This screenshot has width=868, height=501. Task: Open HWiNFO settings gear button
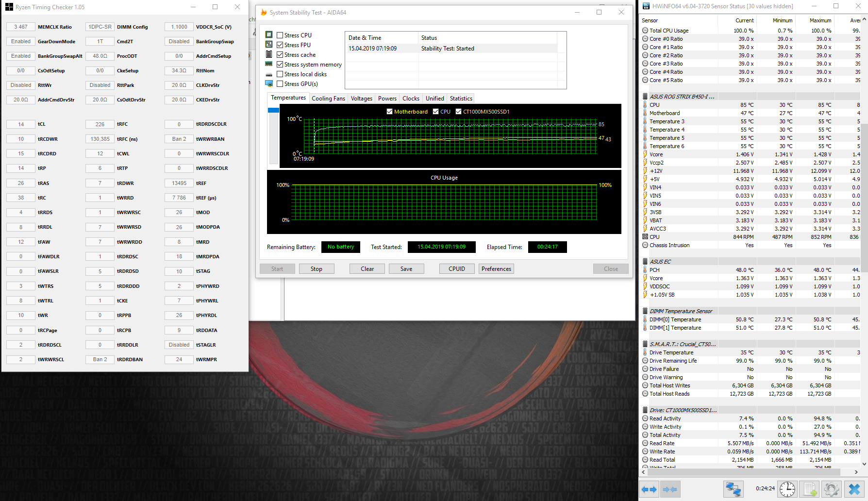click(x=832, y=489)
